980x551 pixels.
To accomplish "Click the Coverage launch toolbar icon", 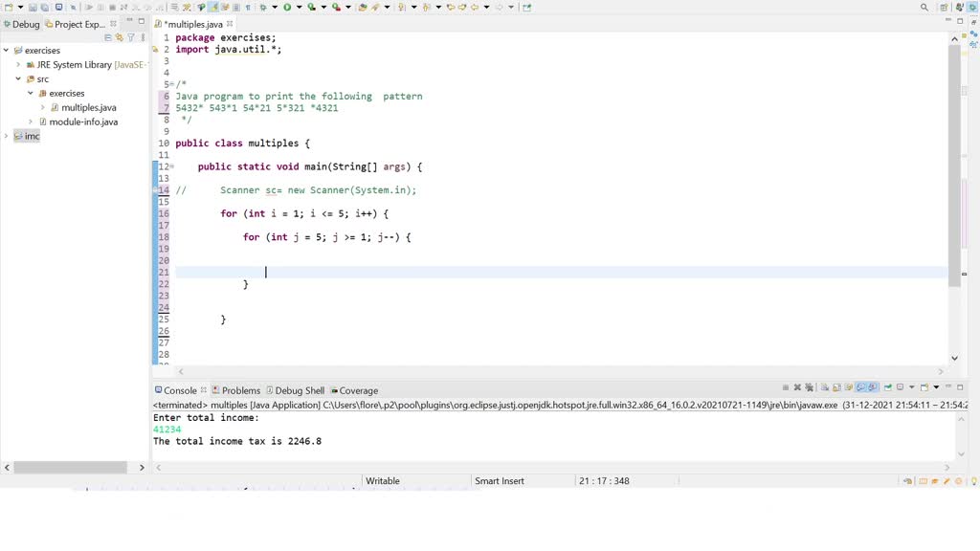I will pos(311,8).
